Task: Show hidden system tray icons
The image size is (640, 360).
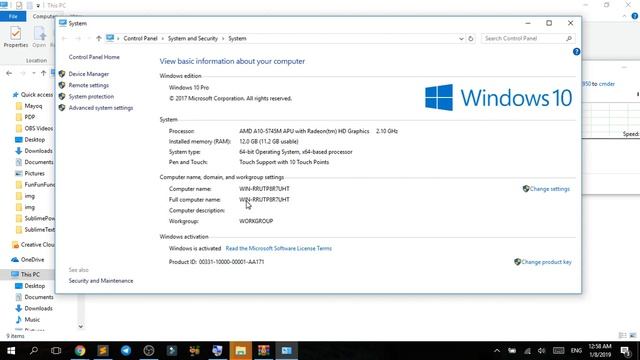Action: 497,351
